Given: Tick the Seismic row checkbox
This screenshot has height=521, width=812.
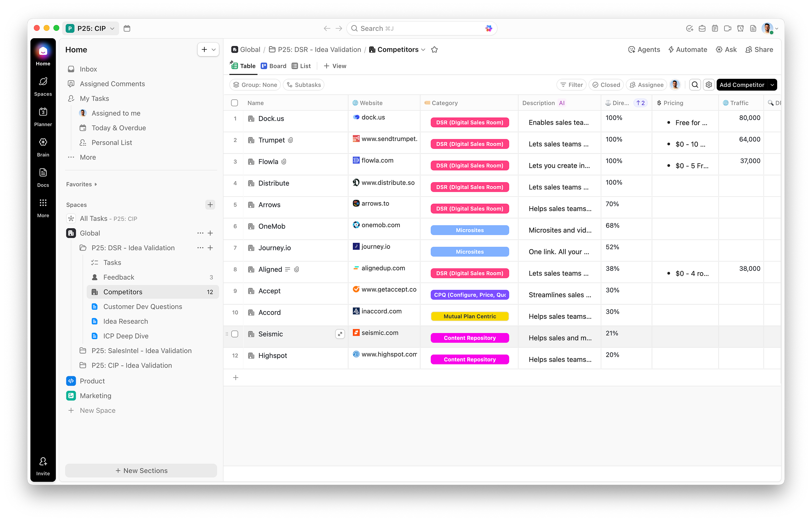Looking at the screenshot, I should [234, 334].
